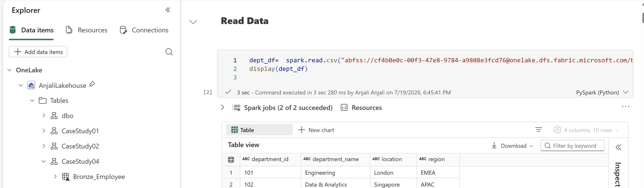Unpin AnjaliLakehouse using the pin icon
644x188 pixels.
pos(92,84)
